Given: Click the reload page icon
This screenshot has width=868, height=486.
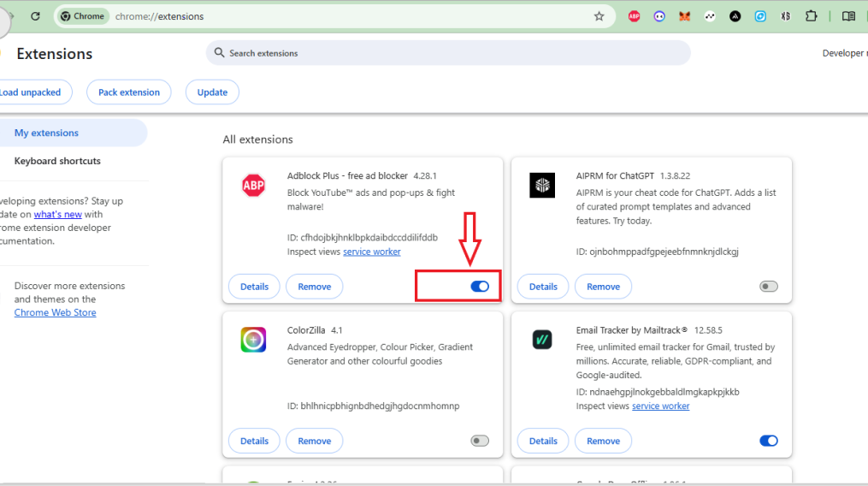Looking at the screenshot, I should click(35, 16).
